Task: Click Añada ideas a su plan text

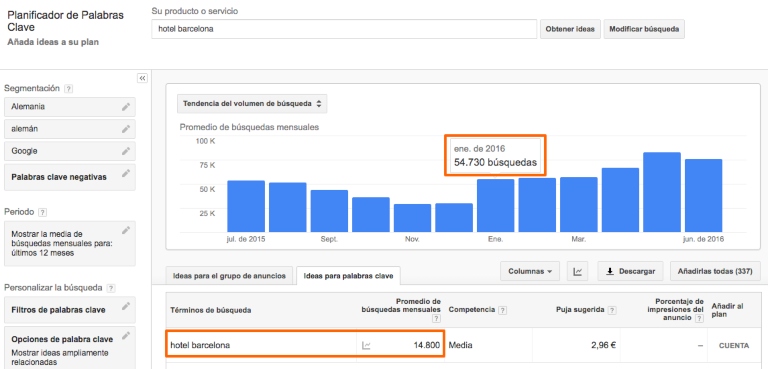Action: click(53, 42)
